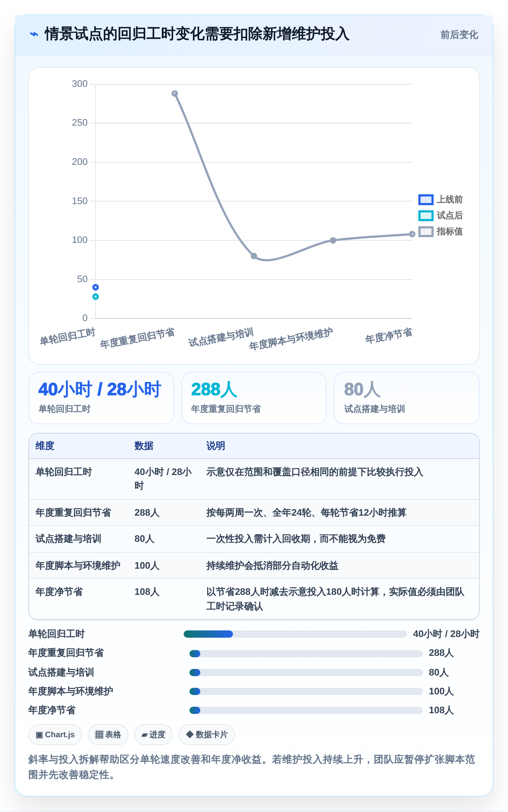Click the Chart.js tag chip
508x812 pixels.
tap(55, 735)
